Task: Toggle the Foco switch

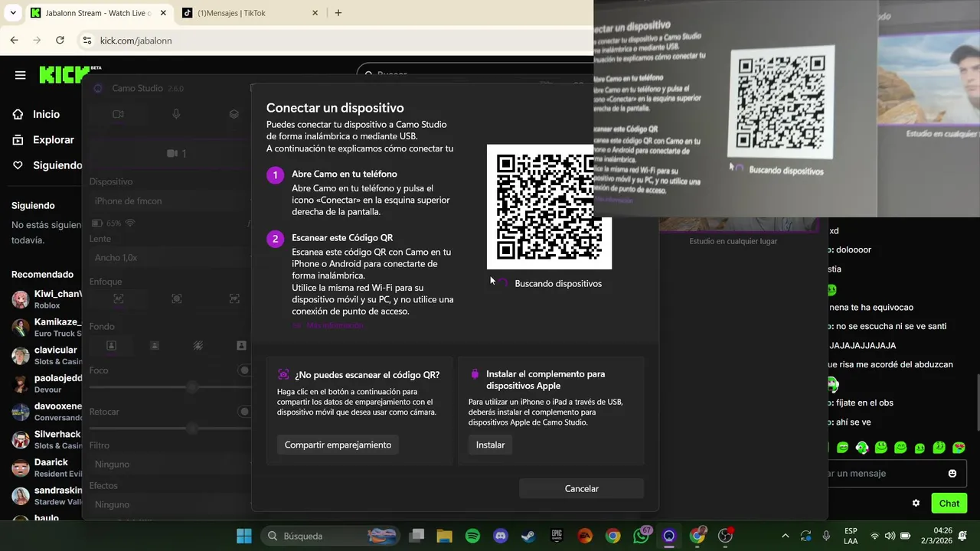Action: pyautogui.click(x=244, y=370)
